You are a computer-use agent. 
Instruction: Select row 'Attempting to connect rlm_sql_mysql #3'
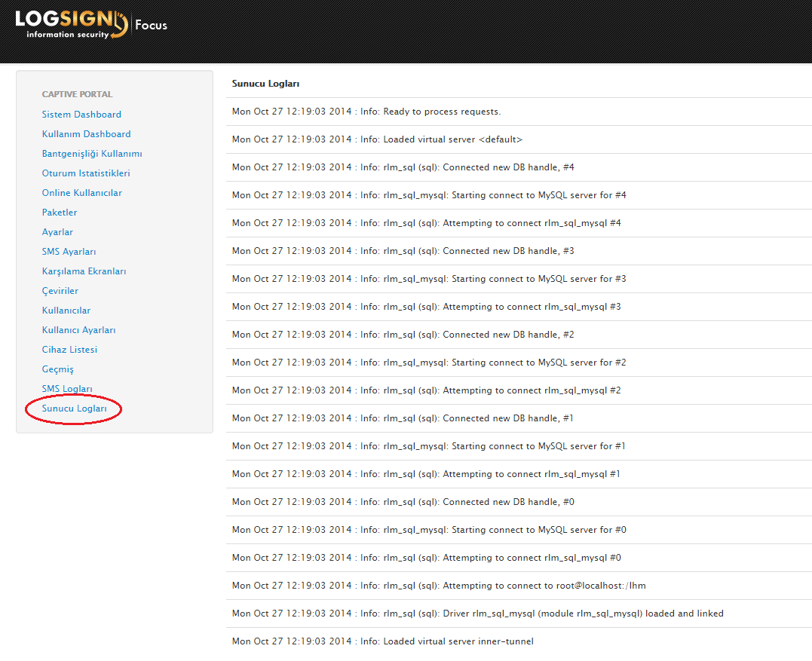click(x=519, y=308)
